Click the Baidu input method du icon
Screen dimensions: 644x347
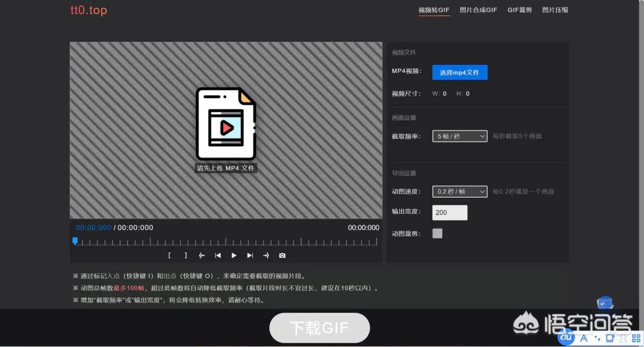point(566,337)
